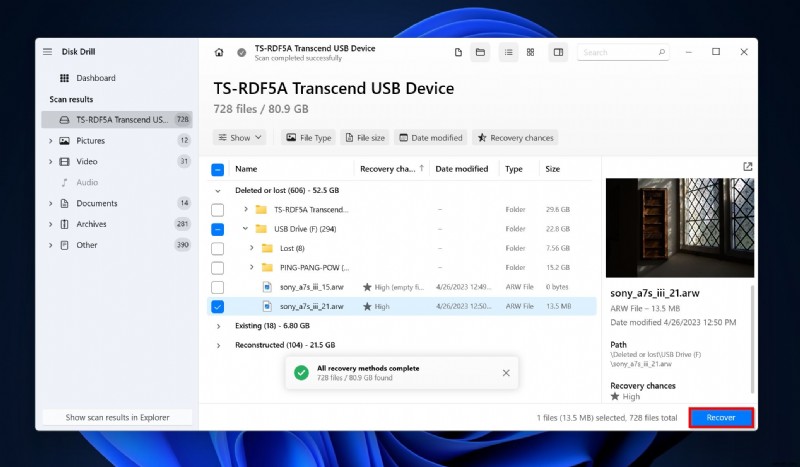This screenshot has width=800, height=467.
Task: Sort by Recovery chances column header
Action: (x=392, y=169)
